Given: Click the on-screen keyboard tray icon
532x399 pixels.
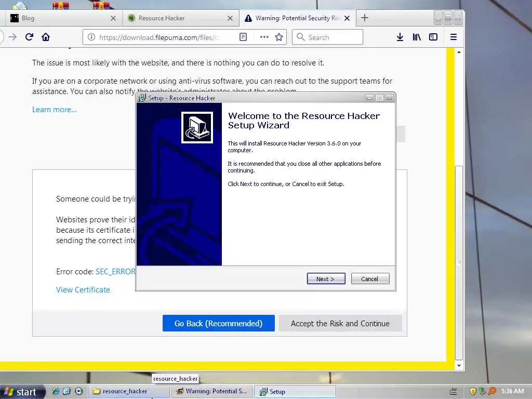Looking at the screenshot, I should tap(453, 392).
